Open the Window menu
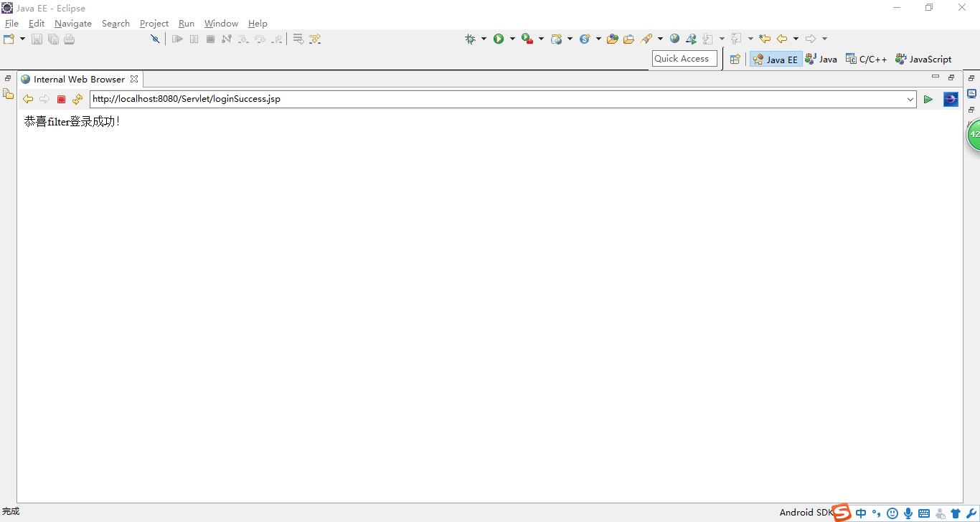 (x=221, y=24)
